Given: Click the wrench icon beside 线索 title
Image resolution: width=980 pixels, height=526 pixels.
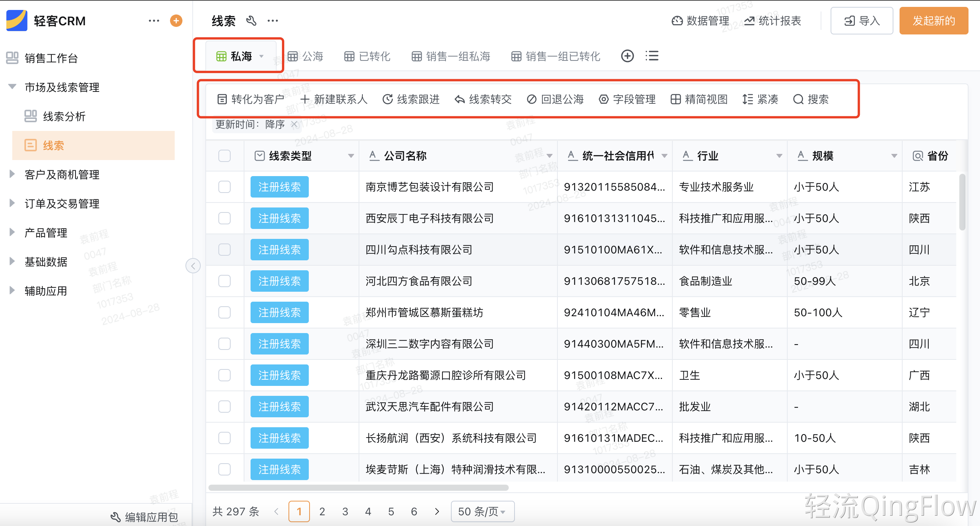Looking at the screenshot, I should tap(251, 21).
